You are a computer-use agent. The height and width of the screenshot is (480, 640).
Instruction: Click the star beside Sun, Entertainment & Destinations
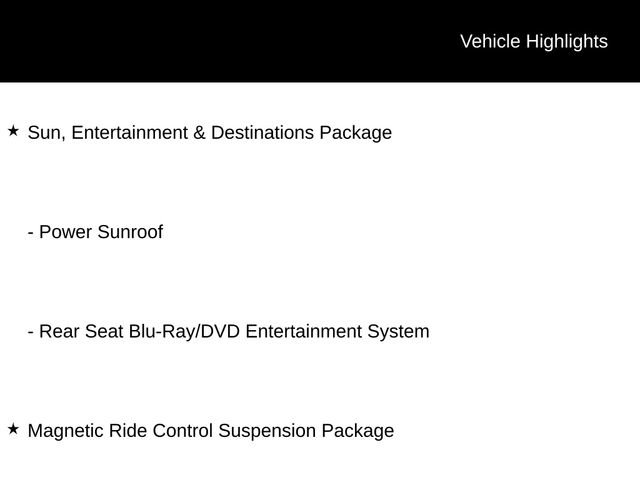click(x=14, y=131)
